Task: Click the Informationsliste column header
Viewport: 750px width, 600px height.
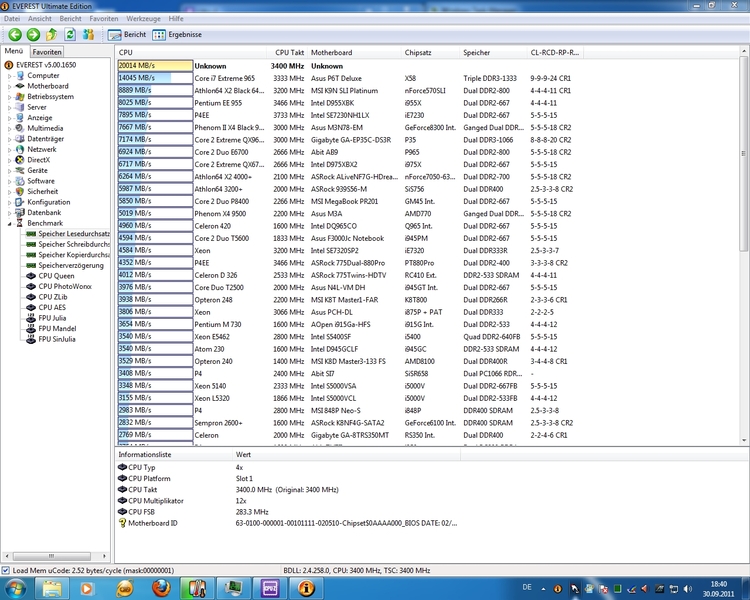Action: coord(173,455)
